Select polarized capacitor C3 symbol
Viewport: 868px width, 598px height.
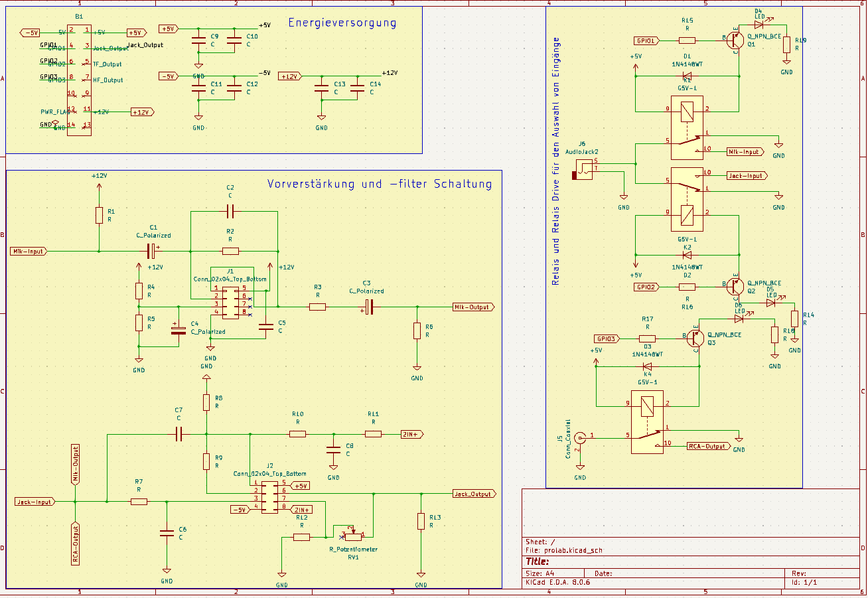(x=368, y=307)
